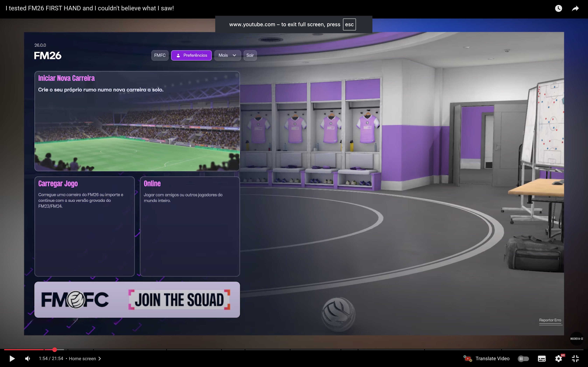Screen dimensions: 588x367
Task: Exit full screen with the shrink icon
Action: 575,358
